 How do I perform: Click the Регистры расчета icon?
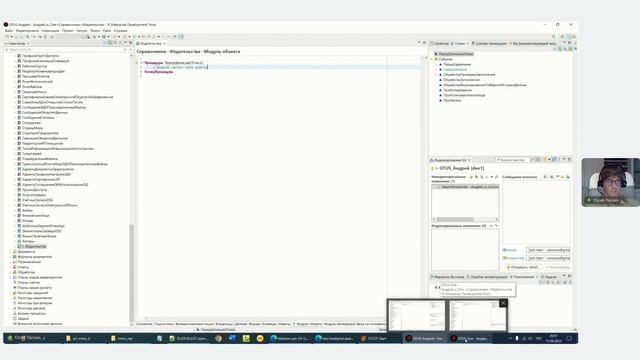[x=15, y=309]
